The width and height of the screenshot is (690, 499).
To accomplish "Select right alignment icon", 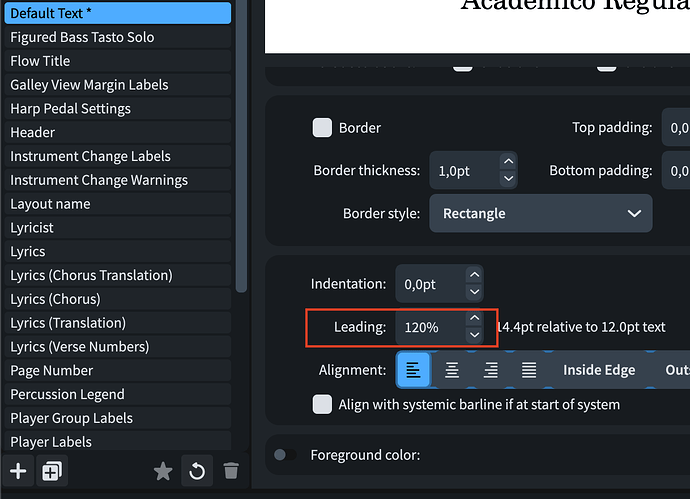I will (490, 370).
